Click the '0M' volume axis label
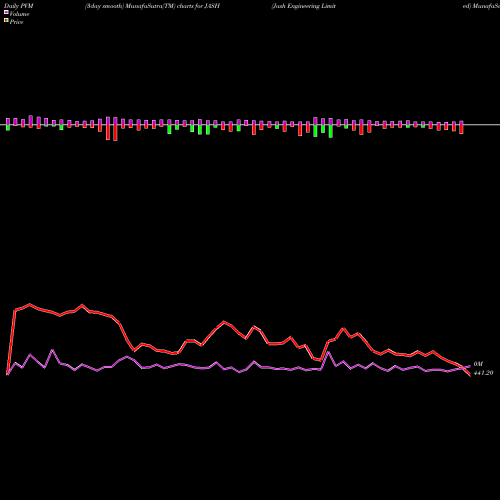Screen dimensions: 500x500 point(478,364)
